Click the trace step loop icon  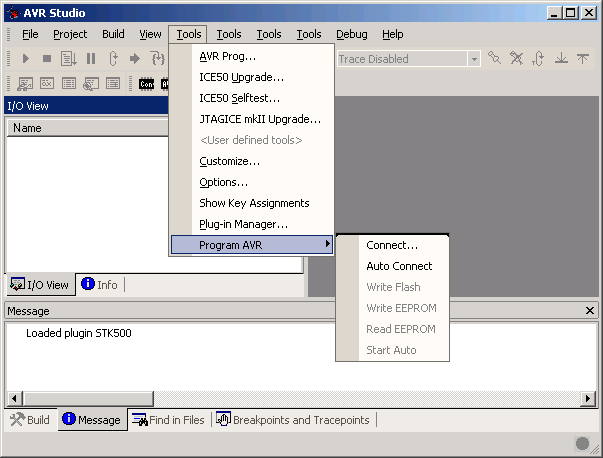point(538,58)
